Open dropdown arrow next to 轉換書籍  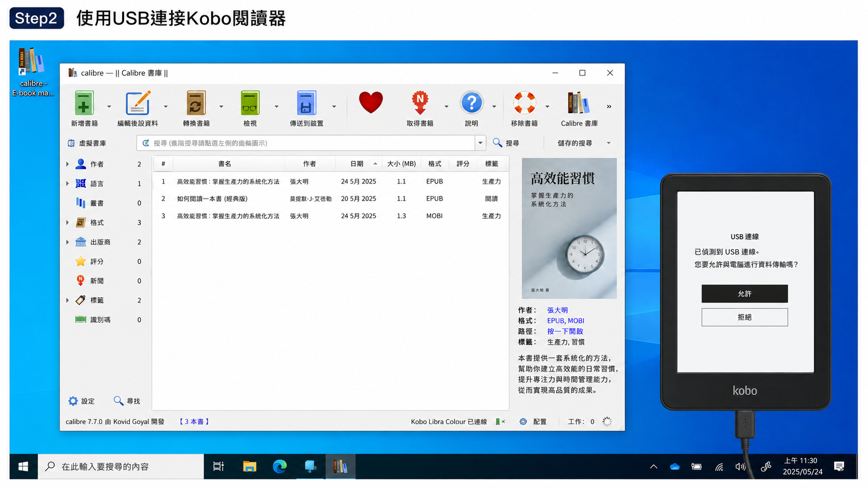pyautogui.click(x=221, y=107)
